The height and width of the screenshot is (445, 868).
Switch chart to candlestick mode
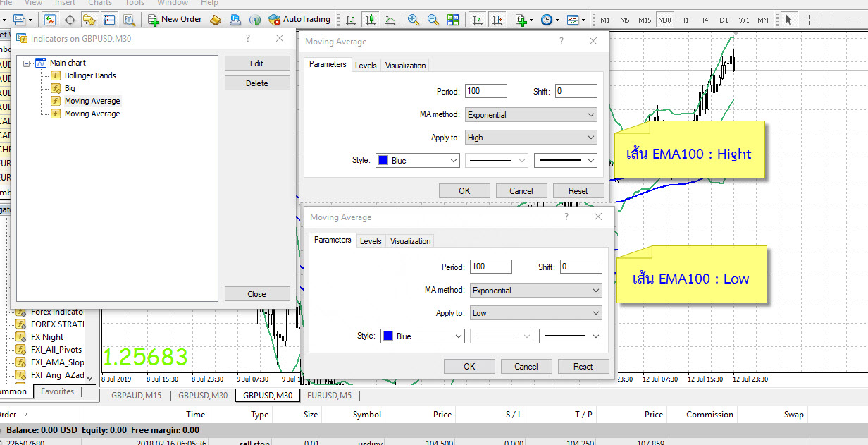(x=370, y=20)
